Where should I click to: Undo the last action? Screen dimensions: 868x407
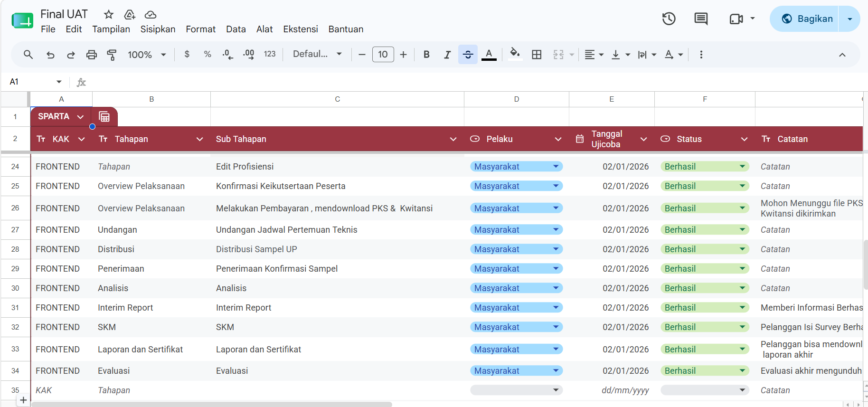pyautogui.click(x=50, y=55)
